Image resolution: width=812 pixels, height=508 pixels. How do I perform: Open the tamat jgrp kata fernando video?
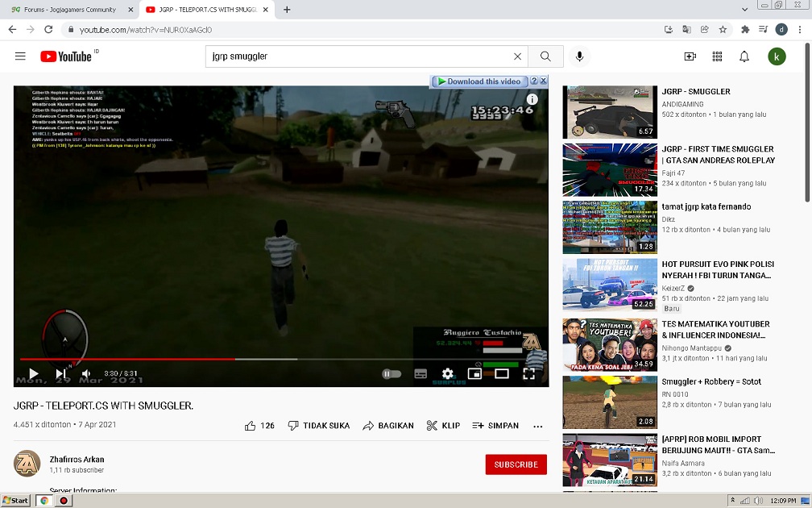[706, 206]
